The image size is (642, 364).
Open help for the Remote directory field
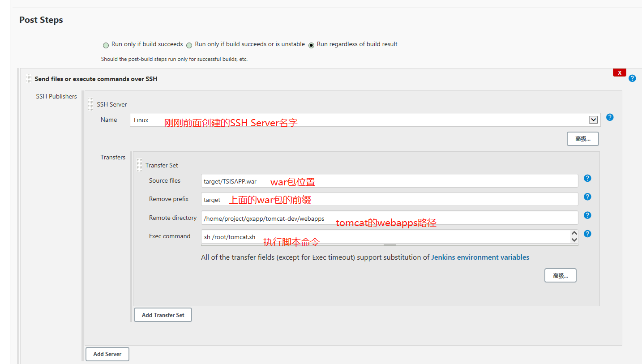[587, 215]
